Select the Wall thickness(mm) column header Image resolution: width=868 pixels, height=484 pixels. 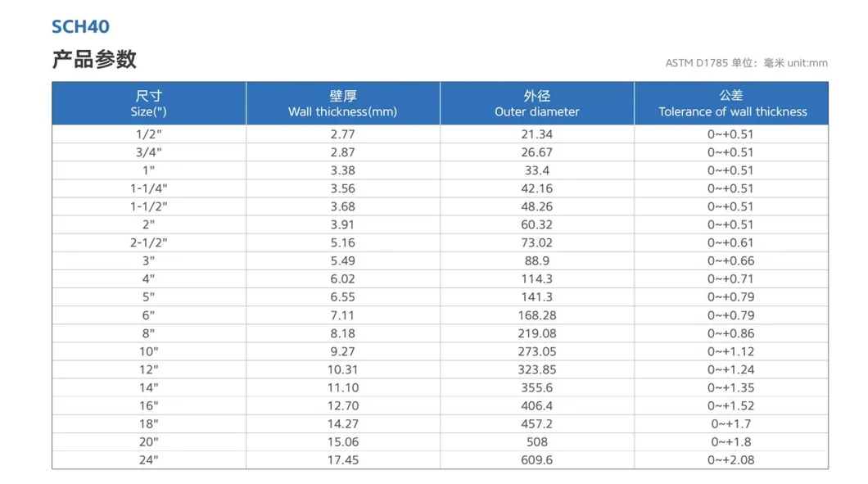[342, 104]
